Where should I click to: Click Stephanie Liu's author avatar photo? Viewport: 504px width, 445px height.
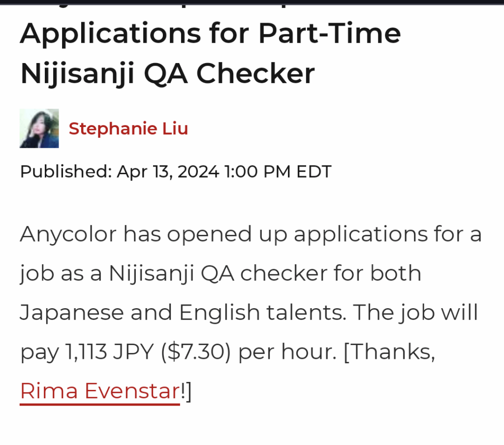(39, 128)
